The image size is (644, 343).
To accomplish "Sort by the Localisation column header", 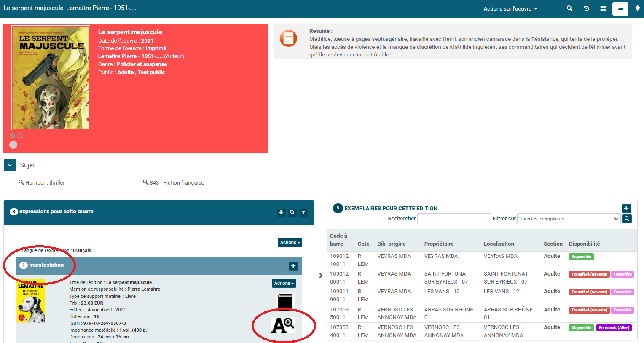I will click(x=499, y=244).
